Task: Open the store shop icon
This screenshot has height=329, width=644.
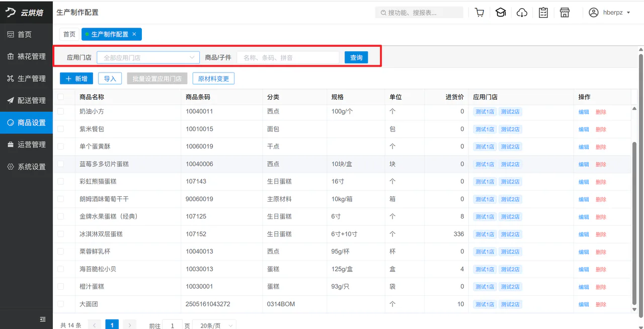Action: pyautogui.click(x=565, y=13)
